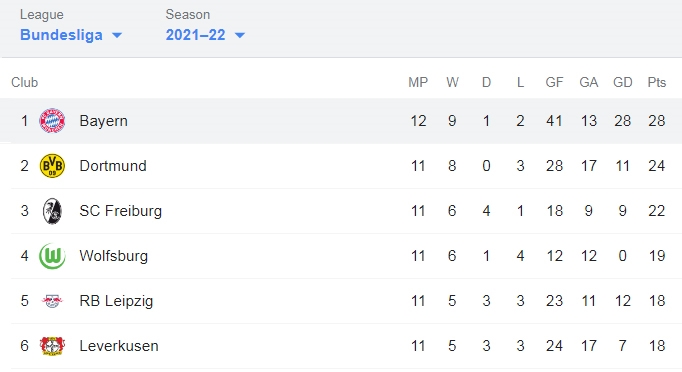The height and width of the screenshot is (372, 682).
Task: Select the Bayern team name
Action: point(104,121)
